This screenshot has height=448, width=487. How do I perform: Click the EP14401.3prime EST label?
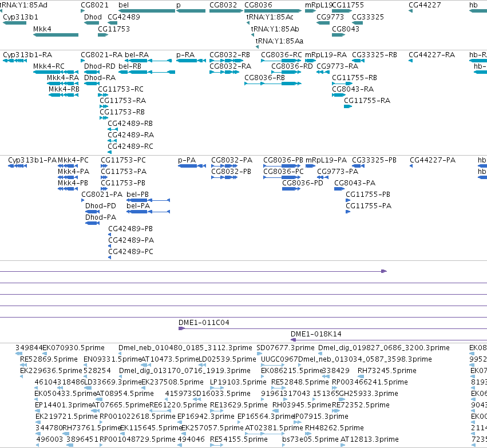[63, 405]
